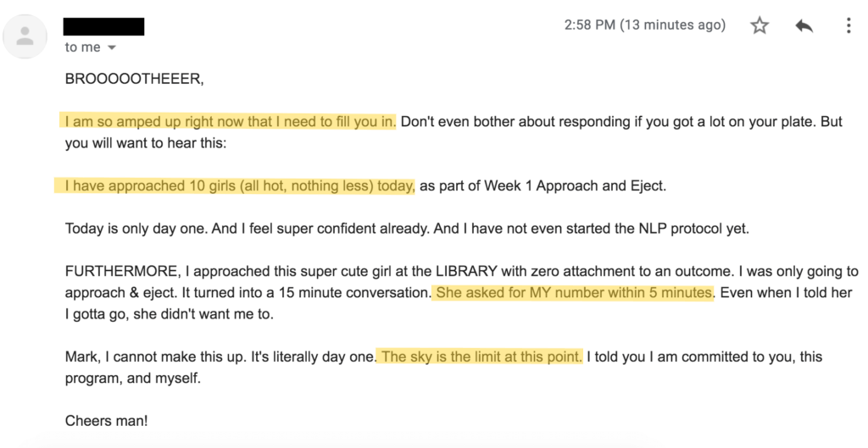868x448 pixels.
Task: Click the sender's profile avatar
Action: (25, 36)
